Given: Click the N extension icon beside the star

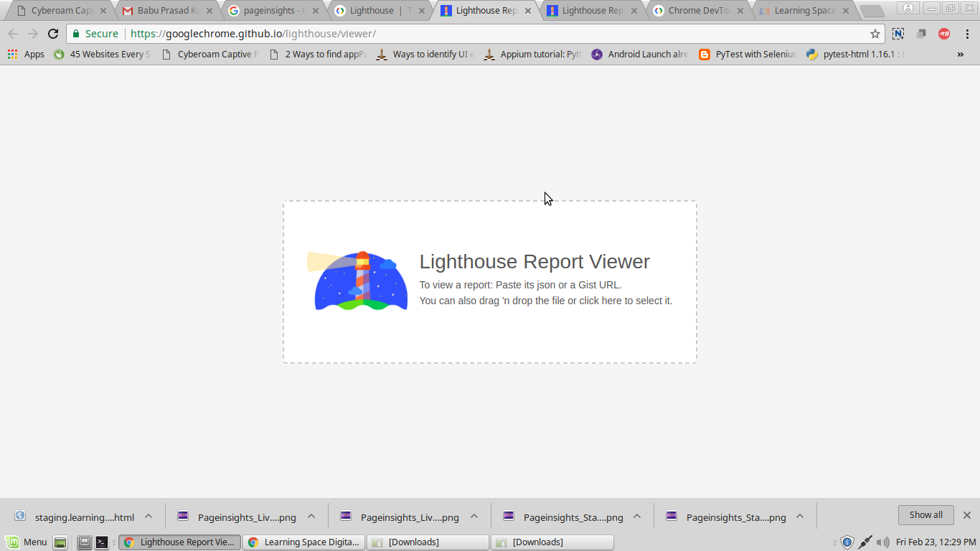Looking at the screenshot, I should click(898, 33).
